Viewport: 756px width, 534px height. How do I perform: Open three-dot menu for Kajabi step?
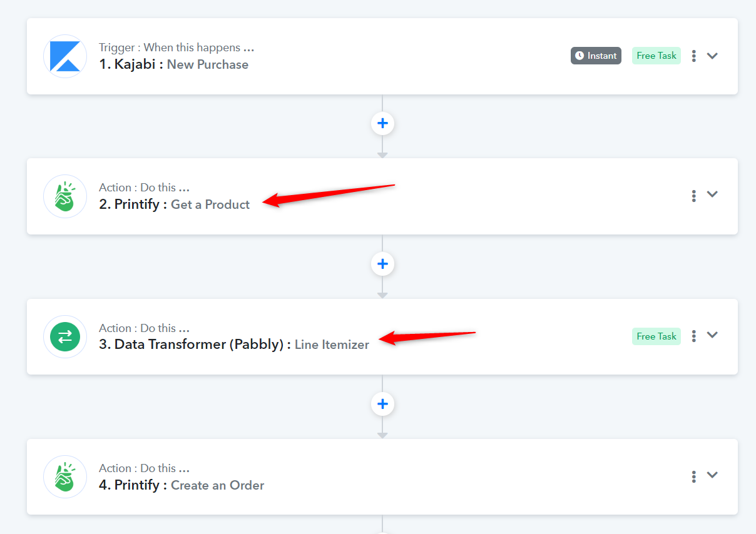(693, 56)
